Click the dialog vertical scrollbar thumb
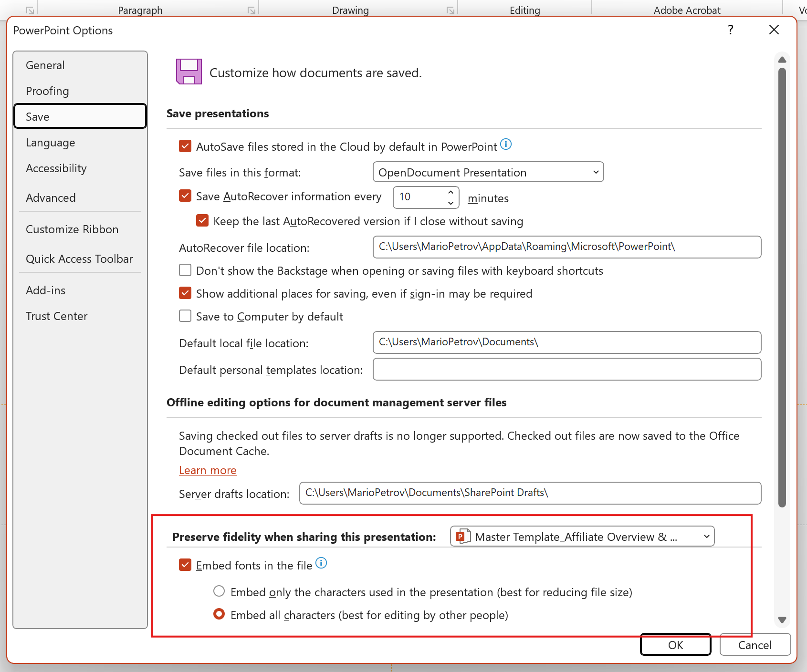 coord(782,288)
